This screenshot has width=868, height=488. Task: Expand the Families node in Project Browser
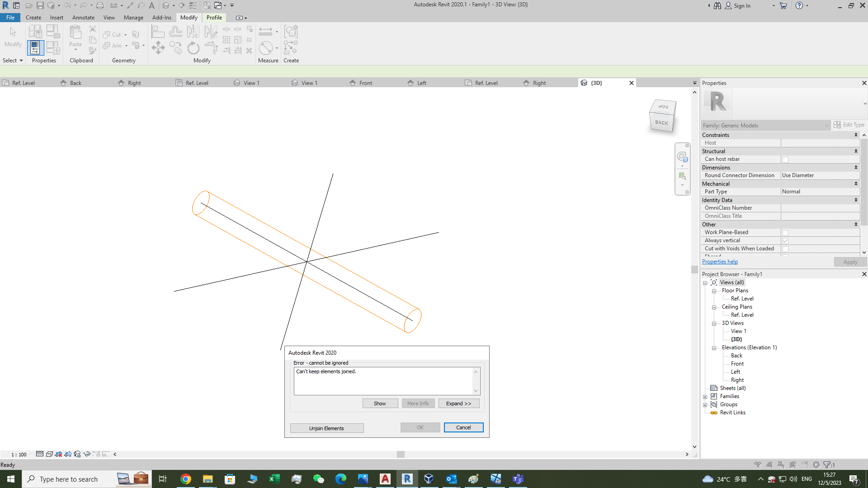click(706, 396)
